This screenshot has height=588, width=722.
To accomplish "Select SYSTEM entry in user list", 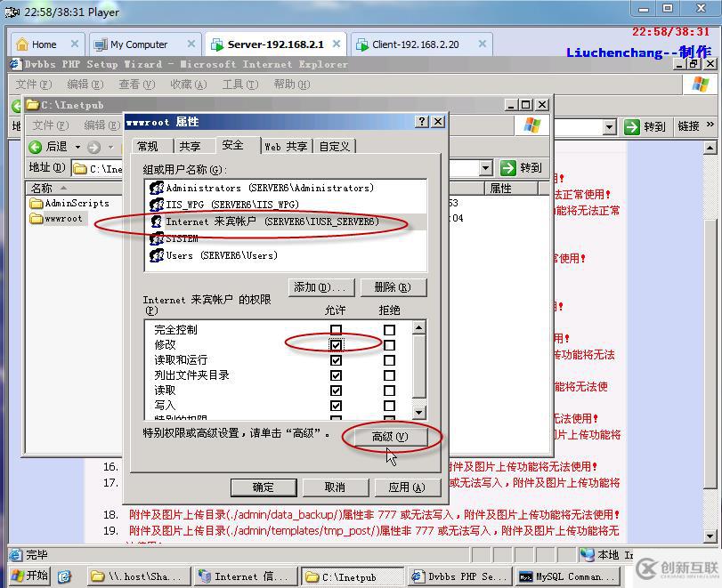I will pos(286,238).
